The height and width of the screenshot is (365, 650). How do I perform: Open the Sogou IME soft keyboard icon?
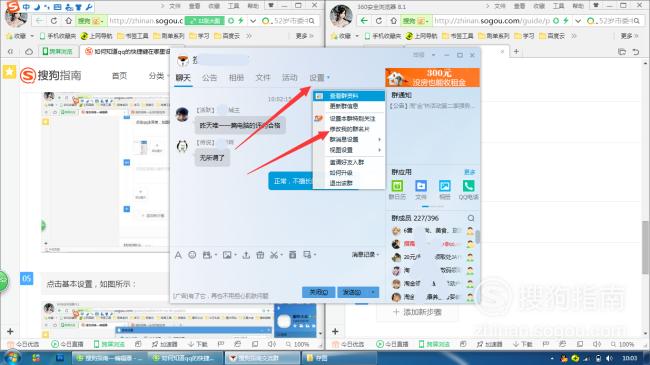click(58, 7)
